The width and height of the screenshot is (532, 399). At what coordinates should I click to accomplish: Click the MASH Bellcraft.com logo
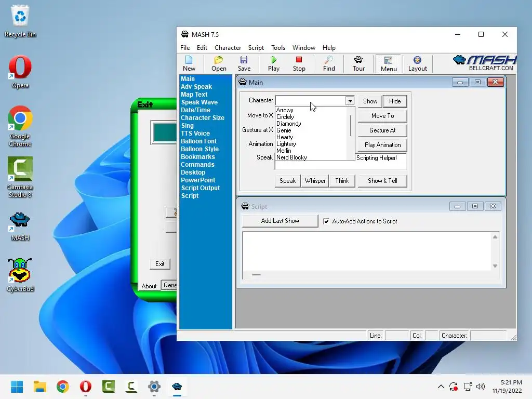point(484,63)
